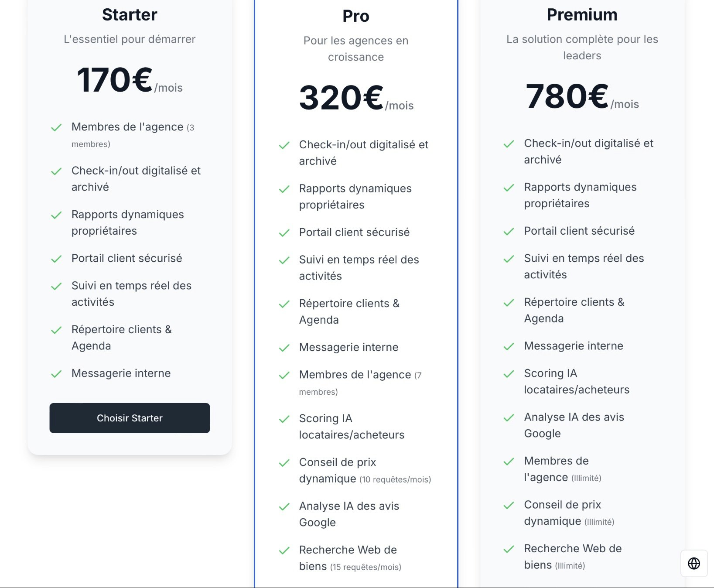Click checkmark beside Pro Conseil de prix dynamique

coord(284,463)
